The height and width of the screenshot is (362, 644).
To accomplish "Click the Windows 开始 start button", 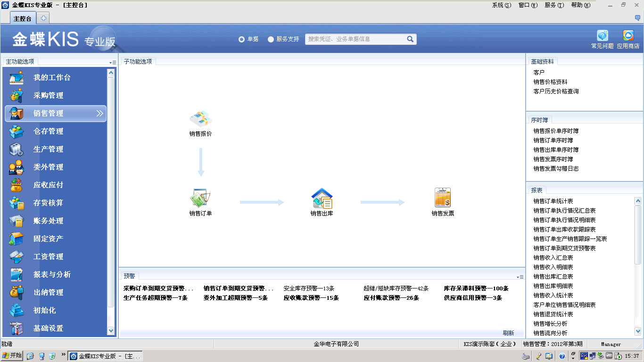I will (12, 355).
